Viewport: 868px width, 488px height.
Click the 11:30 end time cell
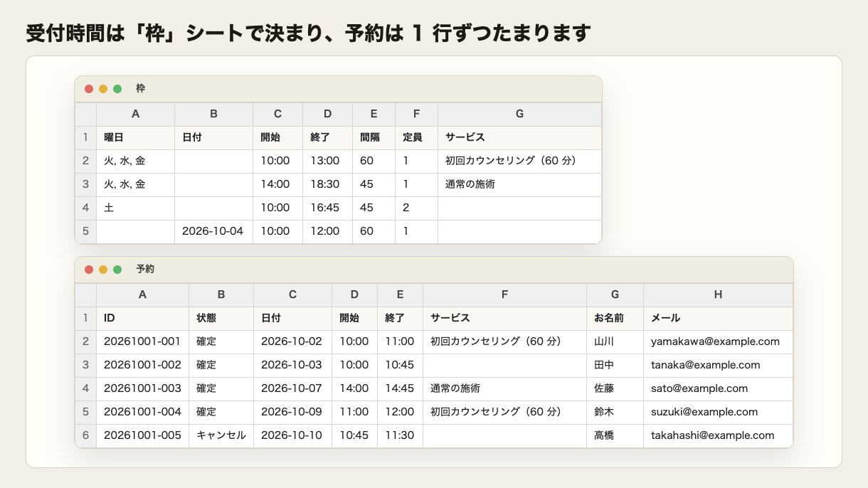401,436
